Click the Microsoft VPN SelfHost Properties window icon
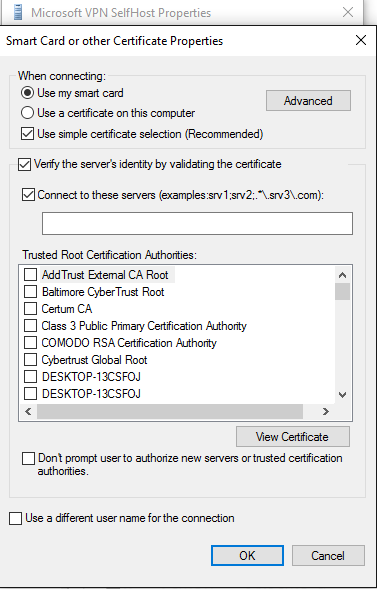Image resolution: width=377 pixels, height=589 pixels. (18, 12)
